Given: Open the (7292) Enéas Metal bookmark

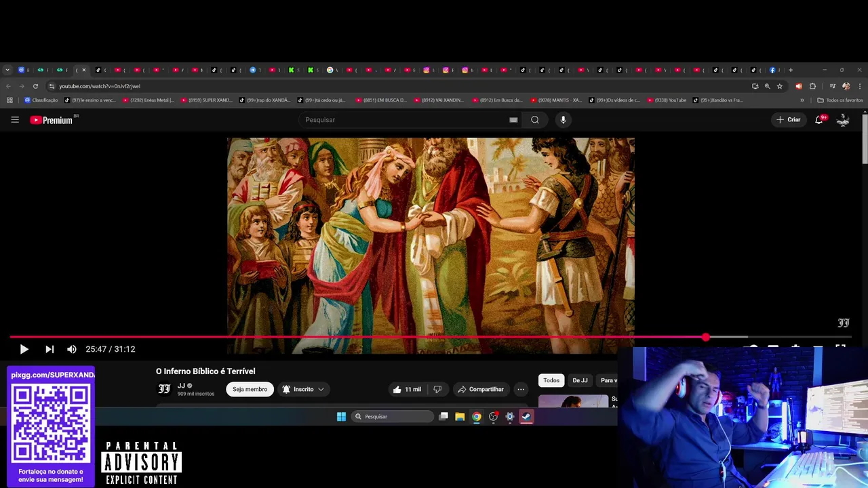Looking at the screenshot, I should tap(149, 100).
